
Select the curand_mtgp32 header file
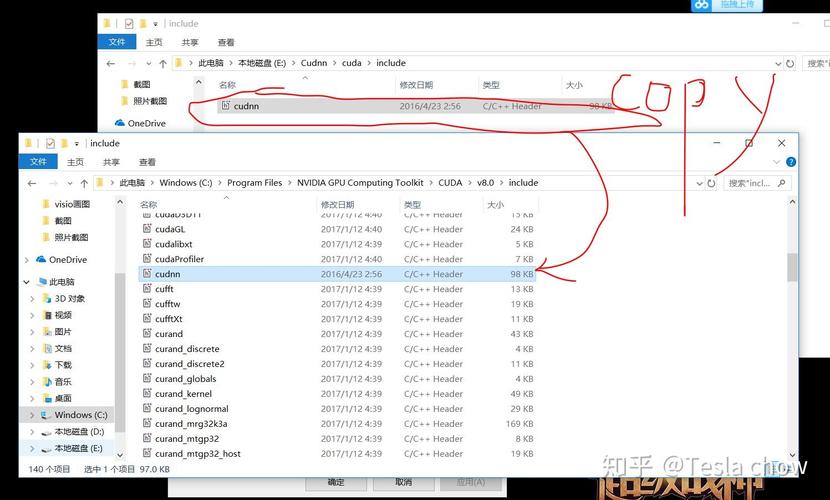coord(337,439)
